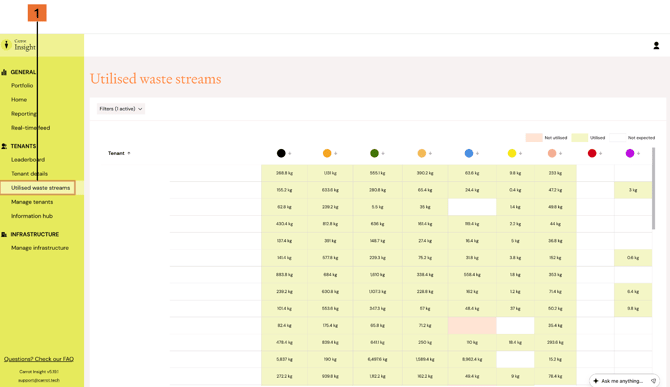Click the Not utilised legend swatch
The width and height of the screenshot is (670, 387).
click(x=534, y=138)
